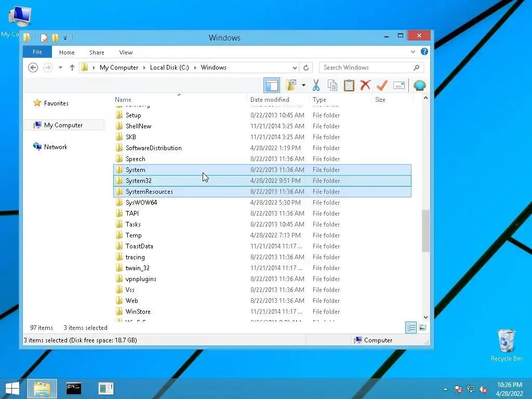This screenshot has height=399, width=532.
Task: Go up one level with up arrow
Action: 72,68
